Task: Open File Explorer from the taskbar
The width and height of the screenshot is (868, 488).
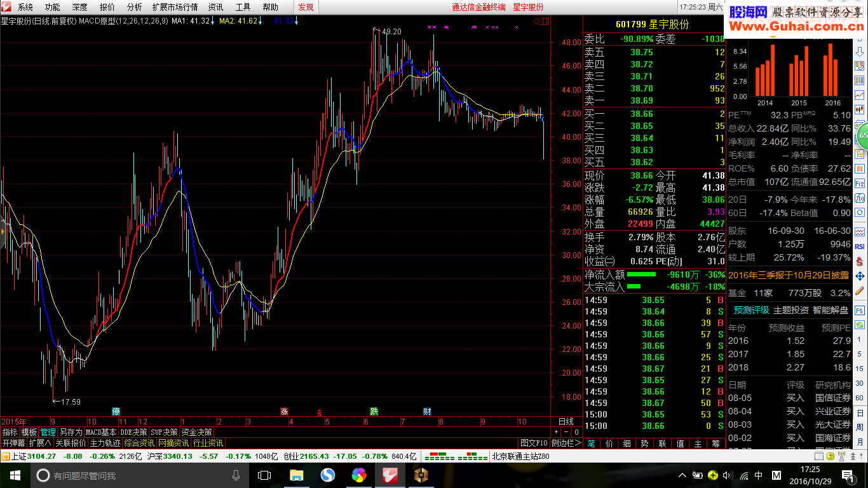Action: click(x=296, y=475)
